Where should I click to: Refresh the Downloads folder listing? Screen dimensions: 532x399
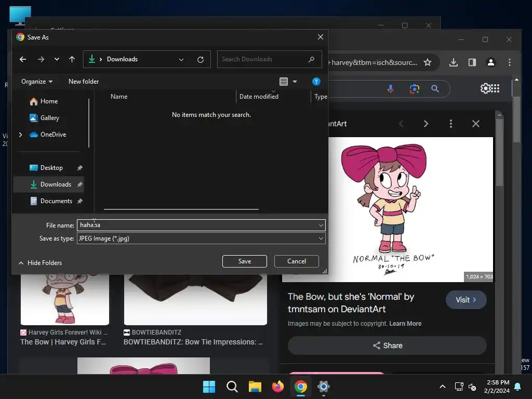pyautogui.click(x=201, y=60)
